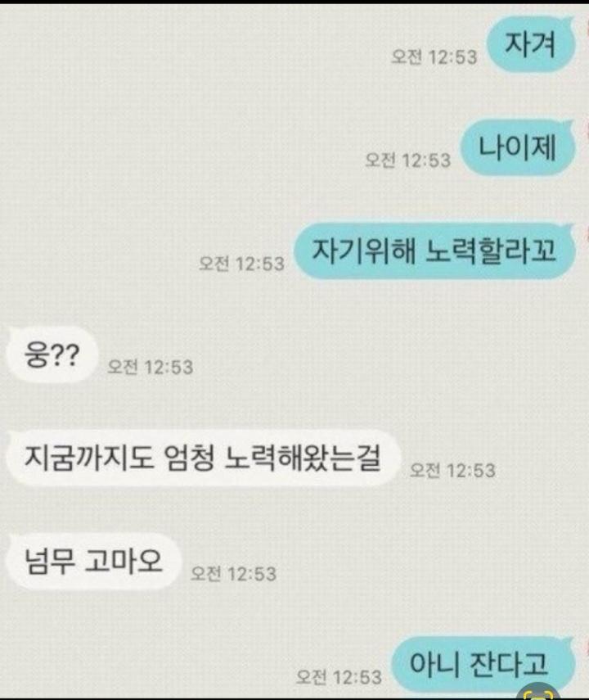Click the timestamp next to '넘무 고마오'
This screenshot has width=589, height=700.
pyautogui.click(x=233, y=574)
